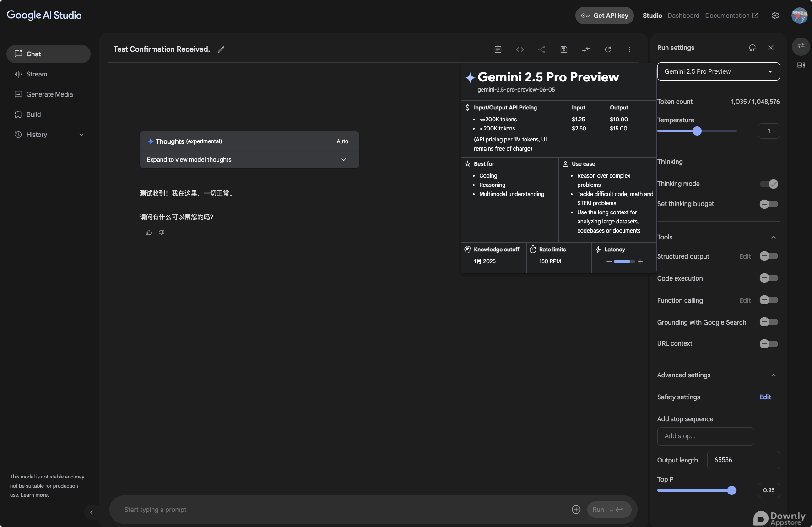Reset run settings to defaults icon
This screenshot has height=527, width=812.
coord(752,48)
